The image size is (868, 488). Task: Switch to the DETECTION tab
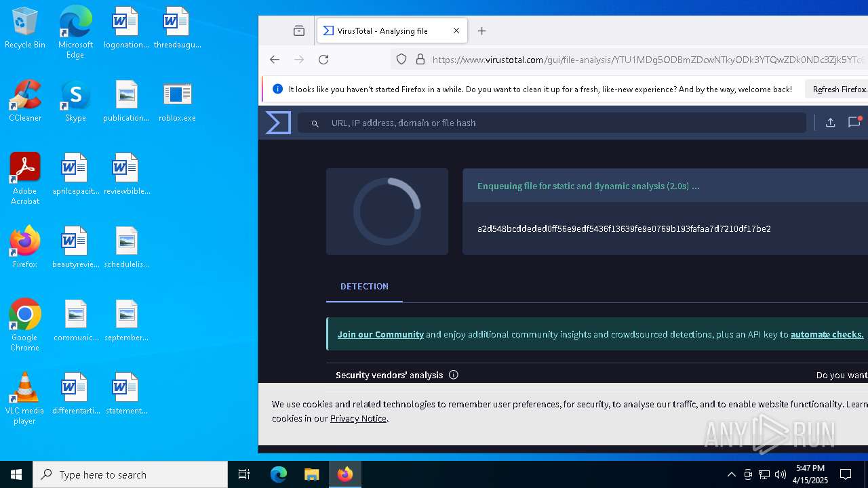coord(364,287)
